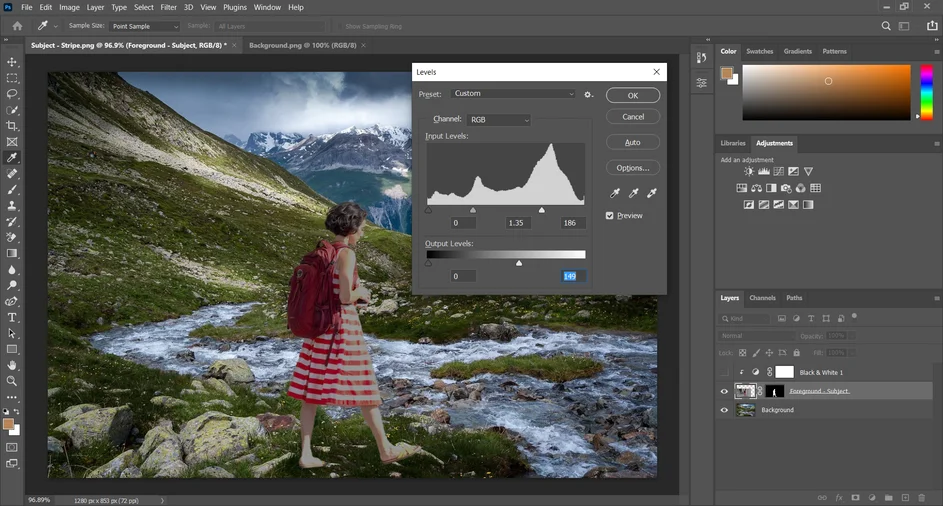The image size is (943, 506).
Task: Click the Auto button in Levels
Action: point(632,142)
